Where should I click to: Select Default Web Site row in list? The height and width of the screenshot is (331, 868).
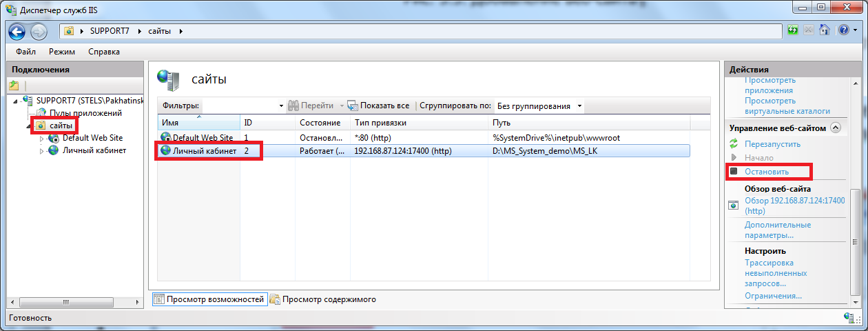point(424,138)
